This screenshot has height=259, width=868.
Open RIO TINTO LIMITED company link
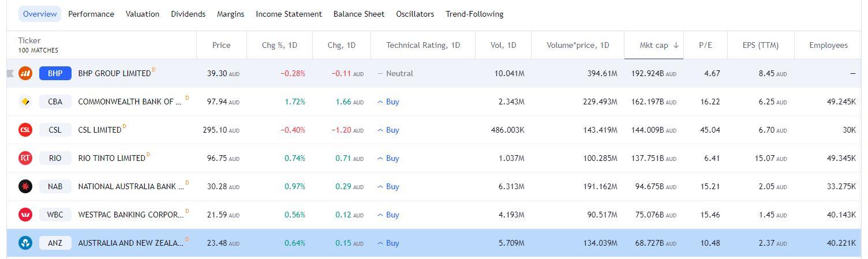(x=111, y=158)
